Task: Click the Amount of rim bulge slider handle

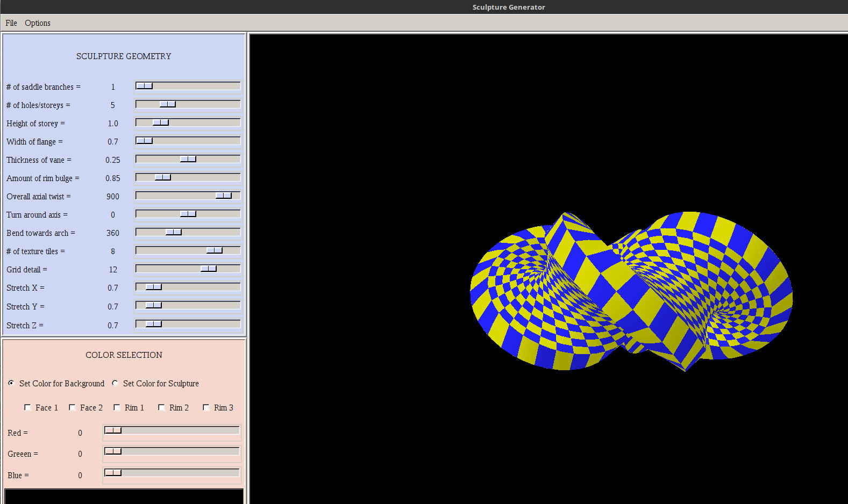Action: 163,177
